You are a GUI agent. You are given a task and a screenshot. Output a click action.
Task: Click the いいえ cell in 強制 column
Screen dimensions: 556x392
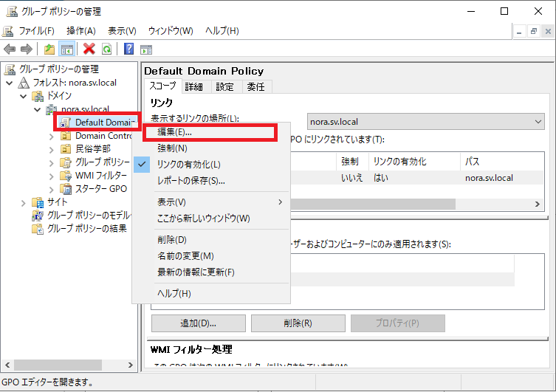click(351, 178)
